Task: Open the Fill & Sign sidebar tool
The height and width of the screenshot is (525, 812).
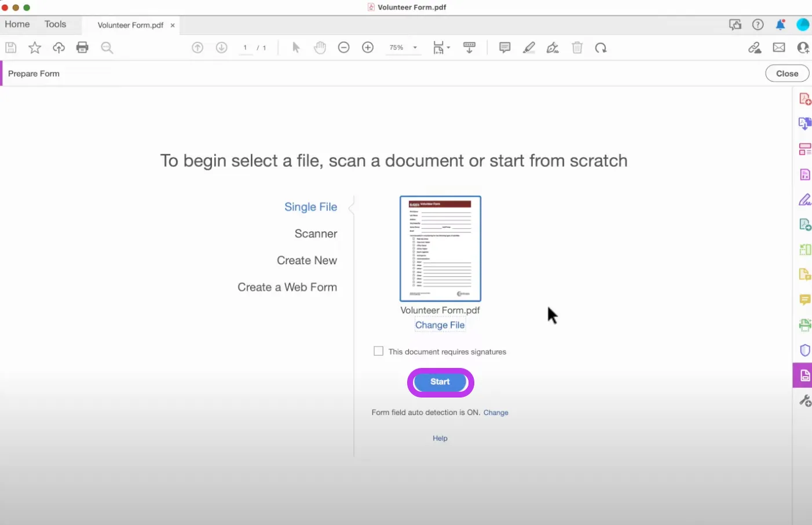Action: 805,200
